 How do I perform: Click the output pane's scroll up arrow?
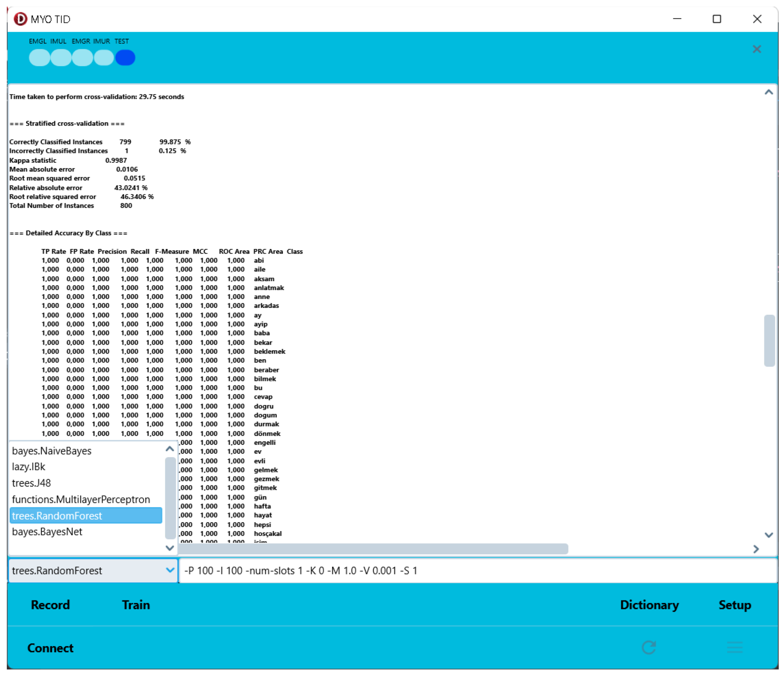point(769,92)
